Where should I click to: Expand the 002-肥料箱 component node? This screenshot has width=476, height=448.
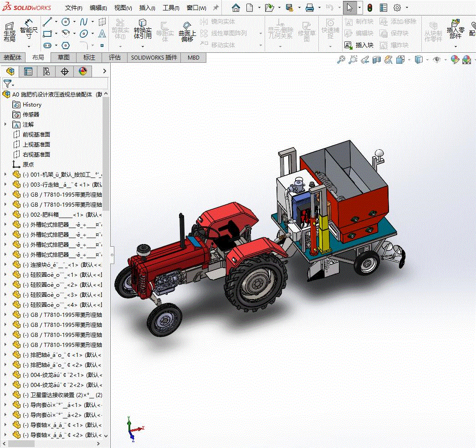[x=5, y=214]
